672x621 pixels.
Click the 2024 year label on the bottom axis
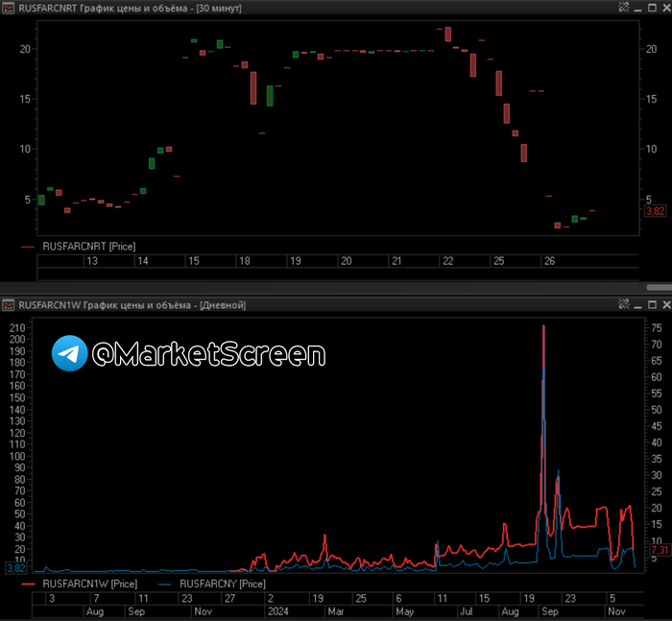click(278, 611)
